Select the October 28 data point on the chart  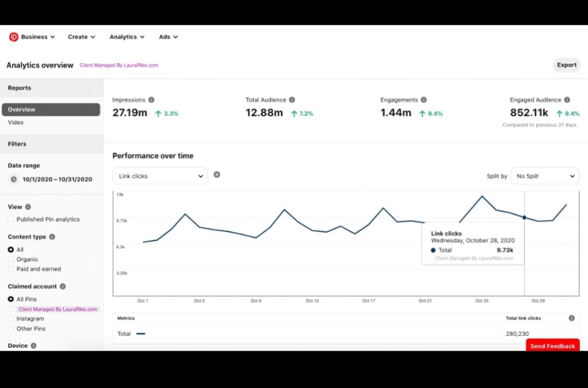tap(524, 217)
